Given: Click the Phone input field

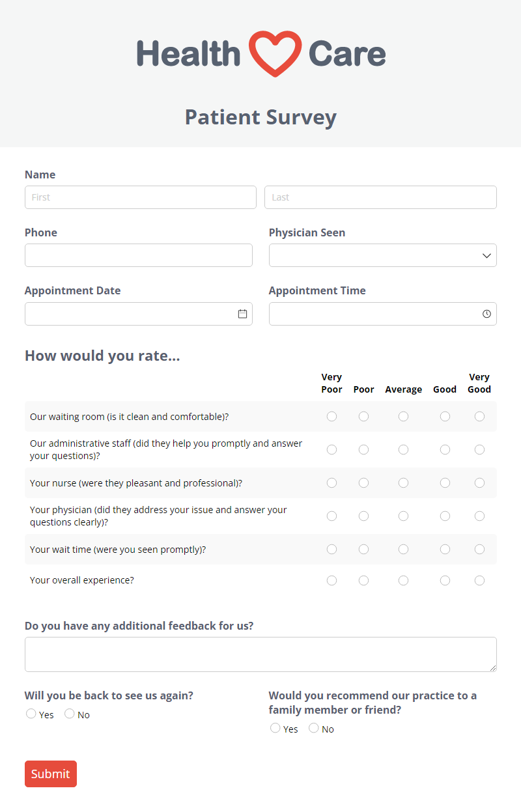Looking at the screenshot, I should 139,255.
